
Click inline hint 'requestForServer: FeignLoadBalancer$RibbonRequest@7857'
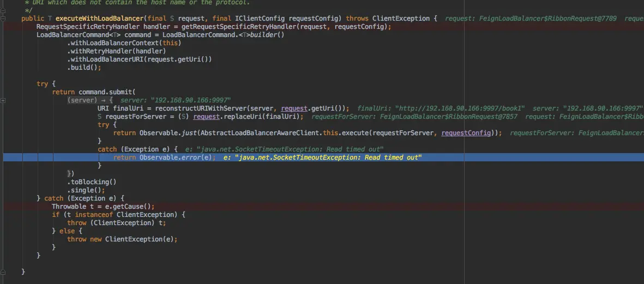(414, 117)
